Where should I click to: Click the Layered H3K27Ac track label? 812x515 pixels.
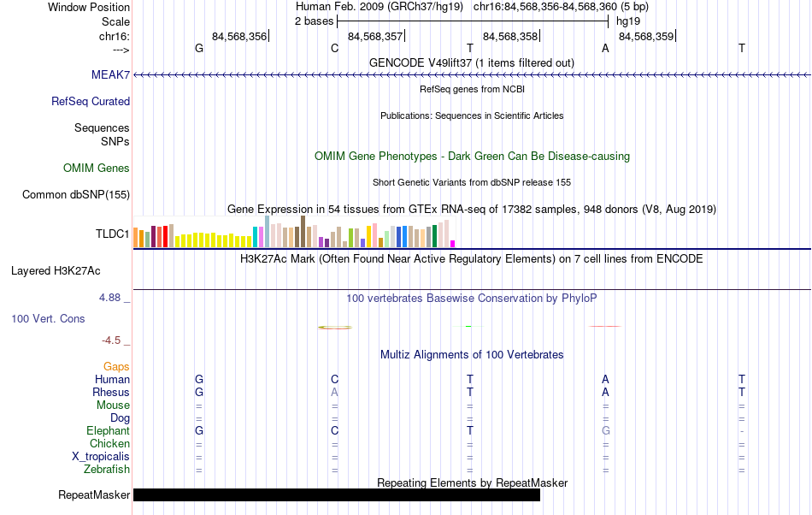pos(56,270)
